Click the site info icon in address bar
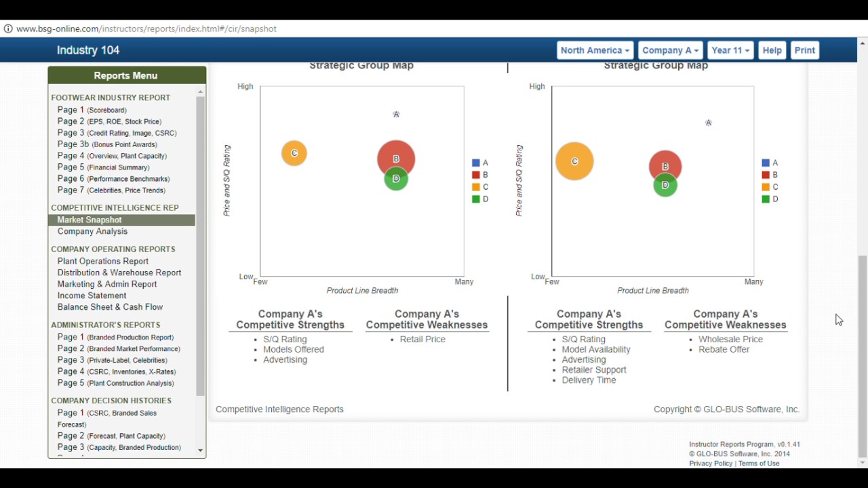The height and width of the screenshot is (488, 868). (x=8, y=29)
